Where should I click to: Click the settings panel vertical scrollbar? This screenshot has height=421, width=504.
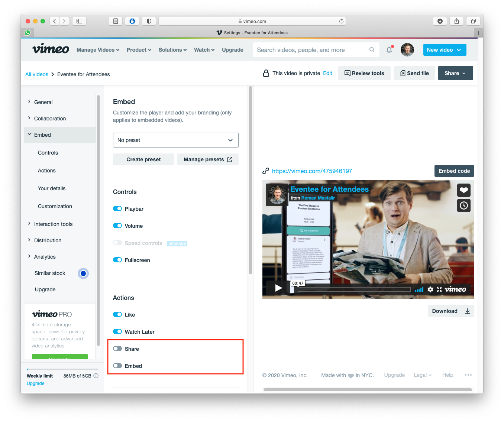click(x=251, y=180)
